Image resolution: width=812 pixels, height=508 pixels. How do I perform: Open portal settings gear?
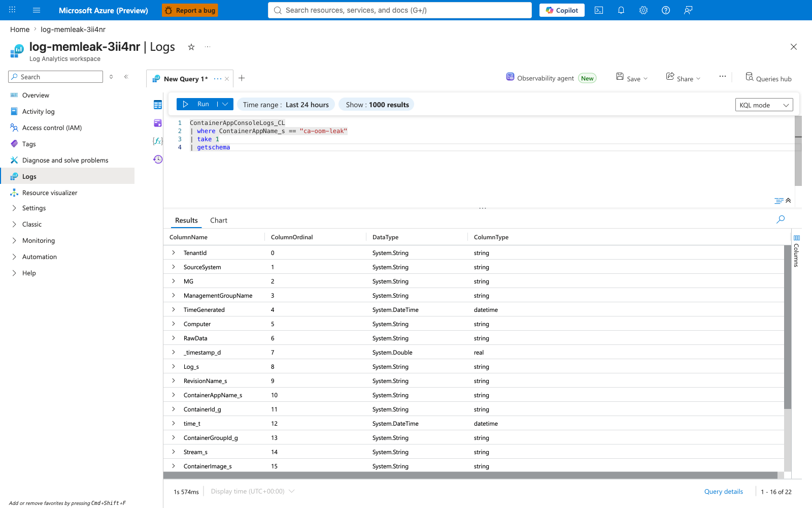tap(644, 10)
